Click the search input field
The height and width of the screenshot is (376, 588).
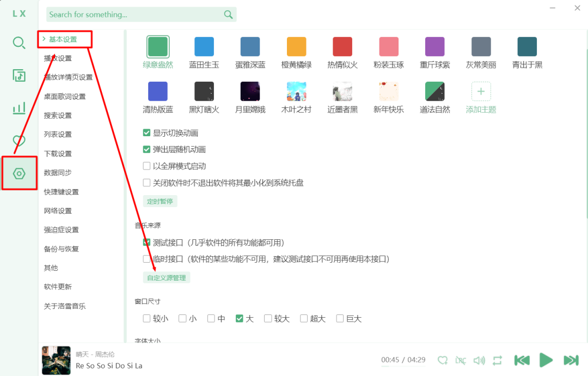tap(136, 14)
